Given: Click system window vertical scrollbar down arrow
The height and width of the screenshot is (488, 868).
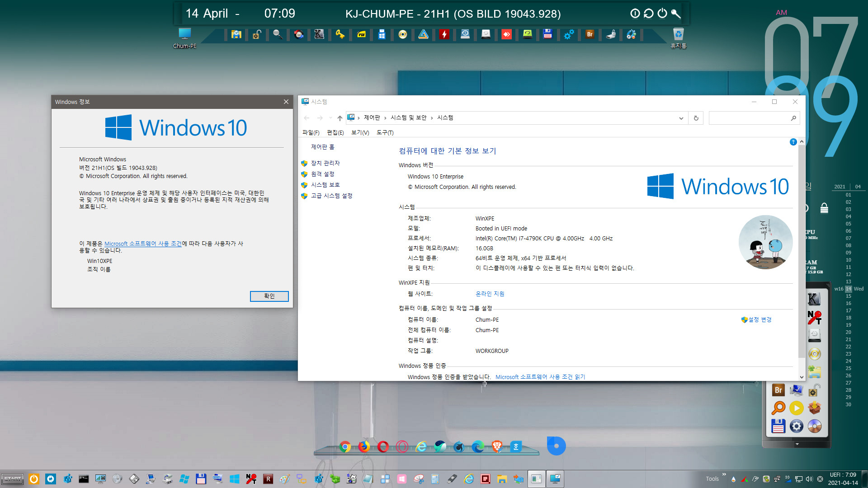Looking at the screenshot, I should (802, 377).
